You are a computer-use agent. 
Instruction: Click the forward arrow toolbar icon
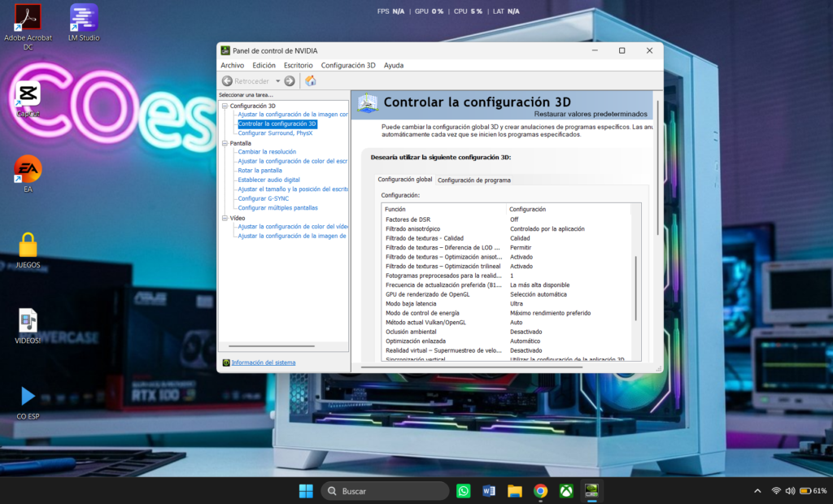click(290, 80)
